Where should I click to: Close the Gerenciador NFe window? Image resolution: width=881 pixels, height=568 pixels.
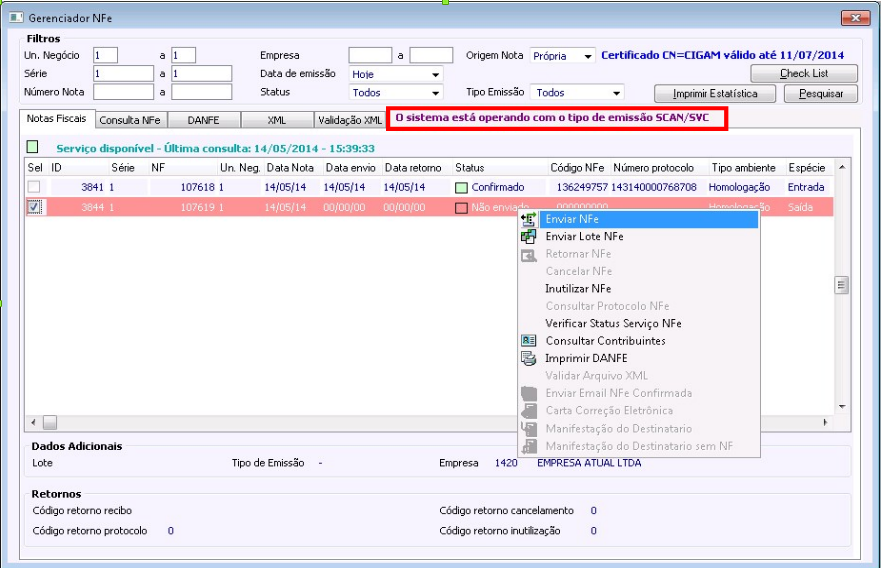[855, 19]
